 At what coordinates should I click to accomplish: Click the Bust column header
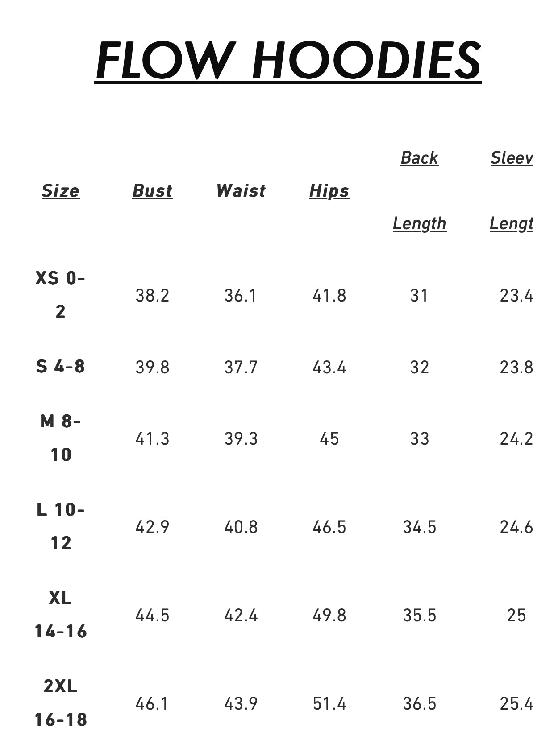(x=152, y=191)
